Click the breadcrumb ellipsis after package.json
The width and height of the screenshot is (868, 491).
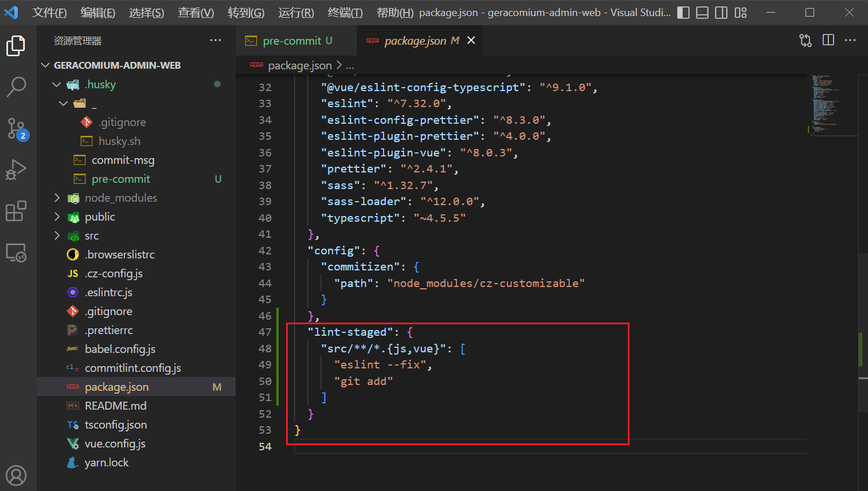click(350, 66)
